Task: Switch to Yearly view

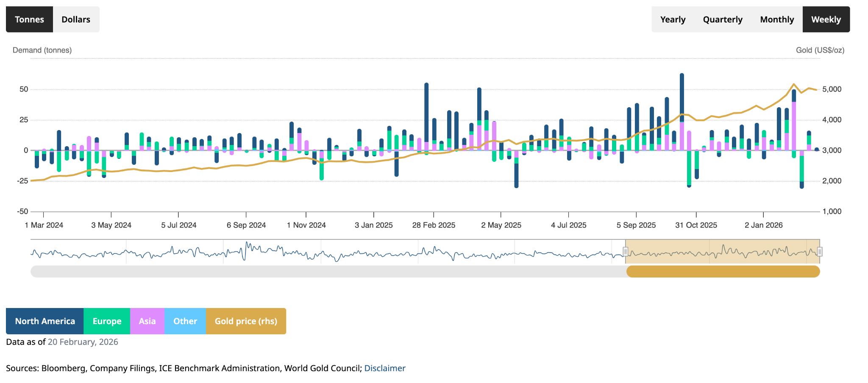Action: click(x=673, y=19)
